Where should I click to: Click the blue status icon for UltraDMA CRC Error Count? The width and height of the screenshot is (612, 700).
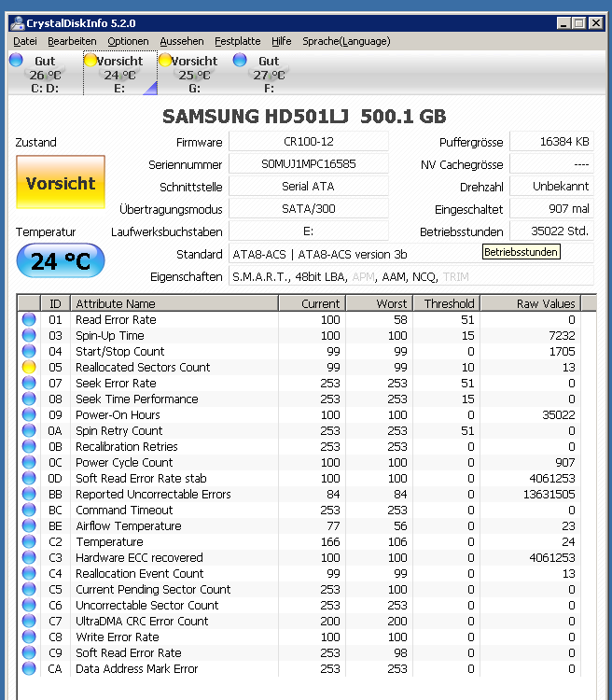pyautogui.click(x=29, y=621)
